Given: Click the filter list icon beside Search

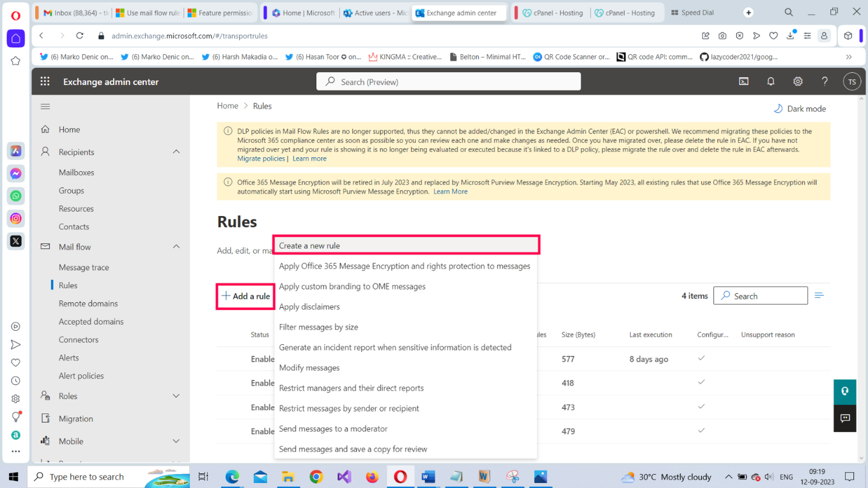Looking at the screenshot, I should 819,296.
